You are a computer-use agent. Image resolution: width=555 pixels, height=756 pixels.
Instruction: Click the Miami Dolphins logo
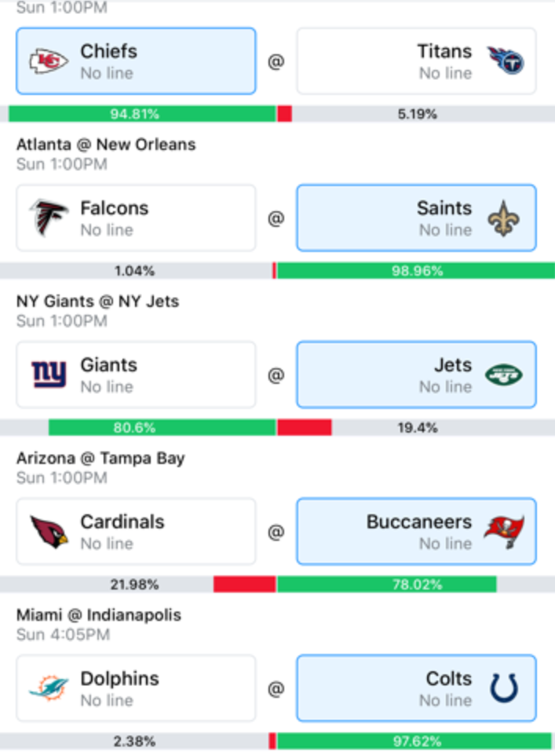click(49, 688)
